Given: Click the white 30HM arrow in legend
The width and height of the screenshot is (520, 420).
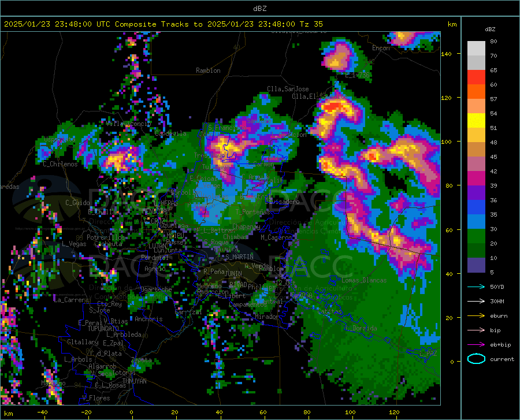Looking at the screenshot, I should [x=476, y=301].
